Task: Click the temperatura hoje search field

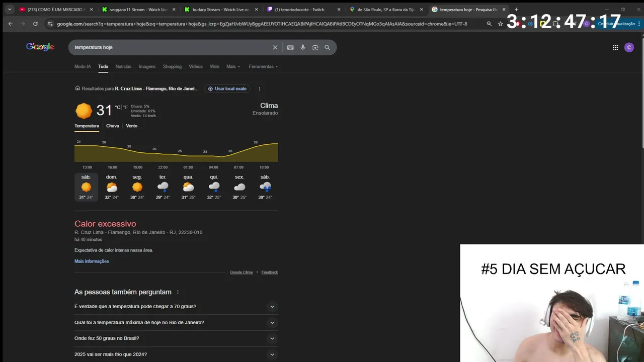Action: (x=171, y=47)
